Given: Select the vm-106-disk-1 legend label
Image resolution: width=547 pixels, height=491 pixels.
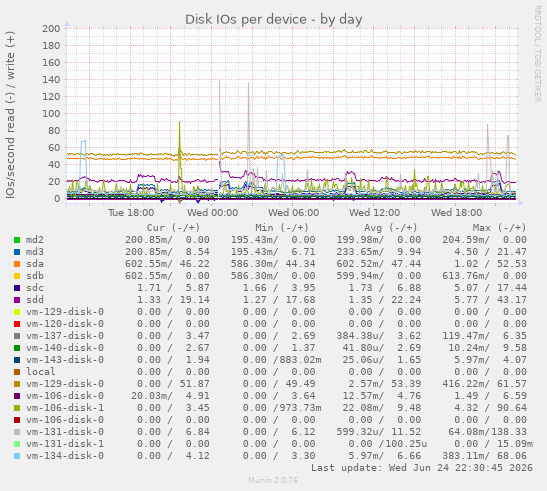Looking at the screenshot, I should [65, 408].
